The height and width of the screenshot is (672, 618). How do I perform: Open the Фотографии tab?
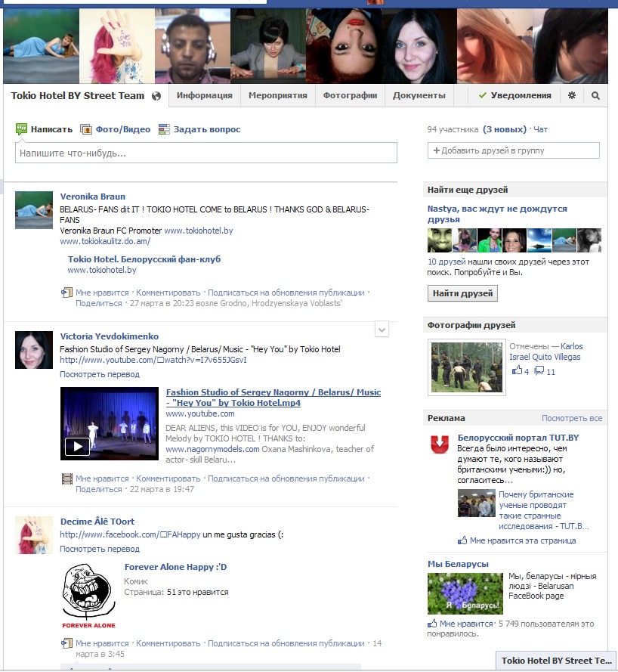pos(350,95)
